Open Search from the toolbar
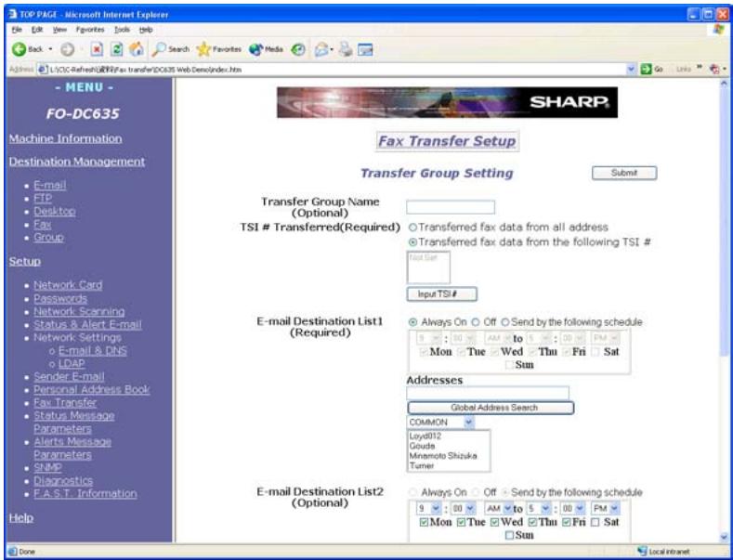Screen dimensions: 733x560 click(171, 49)
